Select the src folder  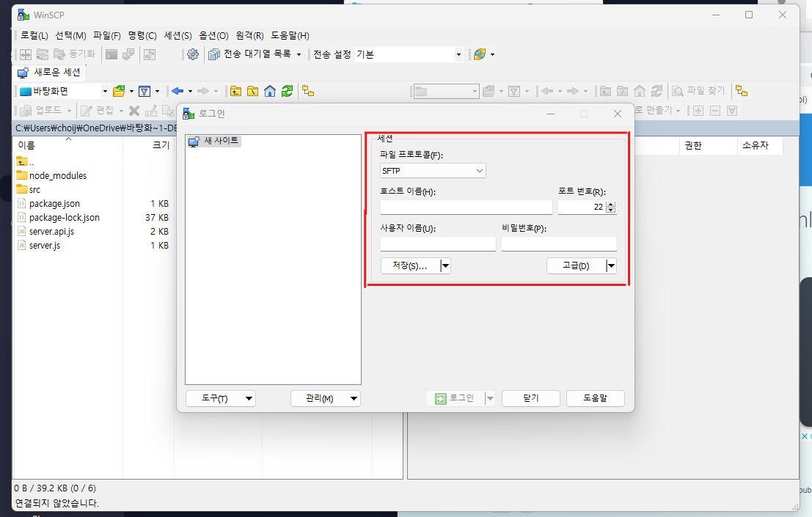click(29, 189)
